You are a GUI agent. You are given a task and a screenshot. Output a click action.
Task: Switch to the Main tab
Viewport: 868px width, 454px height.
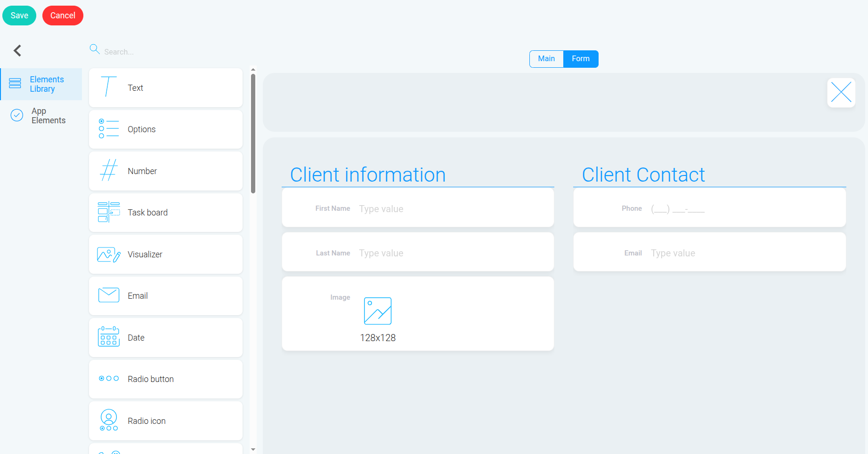[x=546, y=59]
